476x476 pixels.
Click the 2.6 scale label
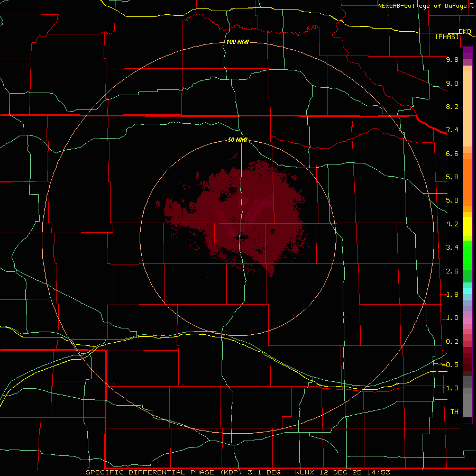coord(452,271)
